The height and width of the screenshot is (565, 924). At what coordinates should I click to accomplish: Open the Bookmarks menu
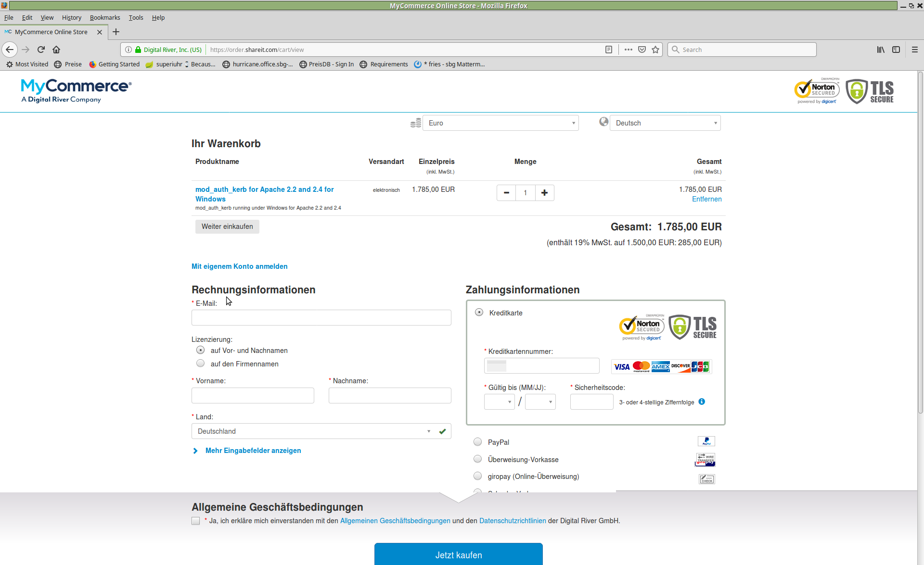(105, 18)
